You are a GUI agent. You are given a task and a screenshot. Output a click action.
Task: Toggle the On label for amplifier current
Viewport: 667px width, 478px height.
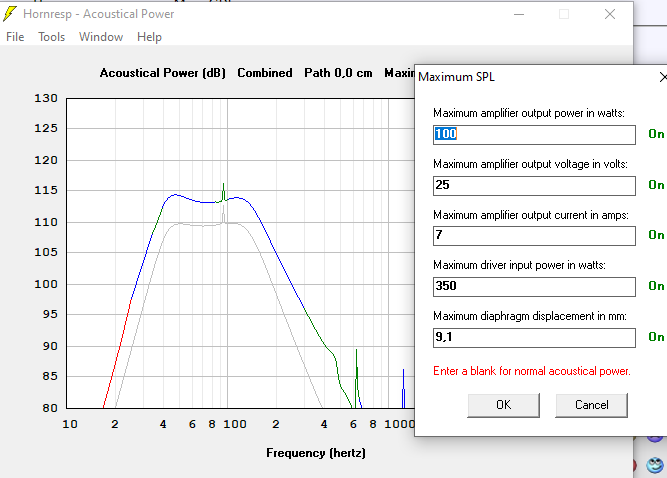pos(656,235)
